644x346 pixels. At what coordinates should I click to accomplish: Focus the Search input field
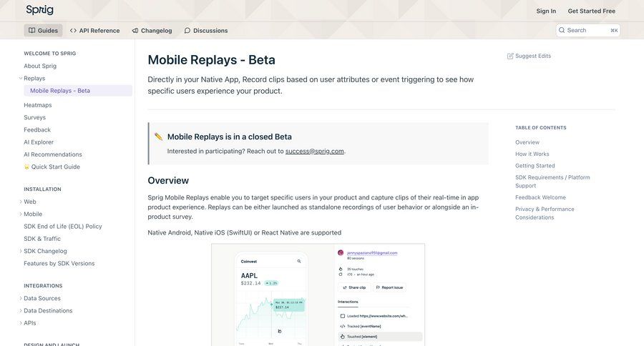[587, 30]
